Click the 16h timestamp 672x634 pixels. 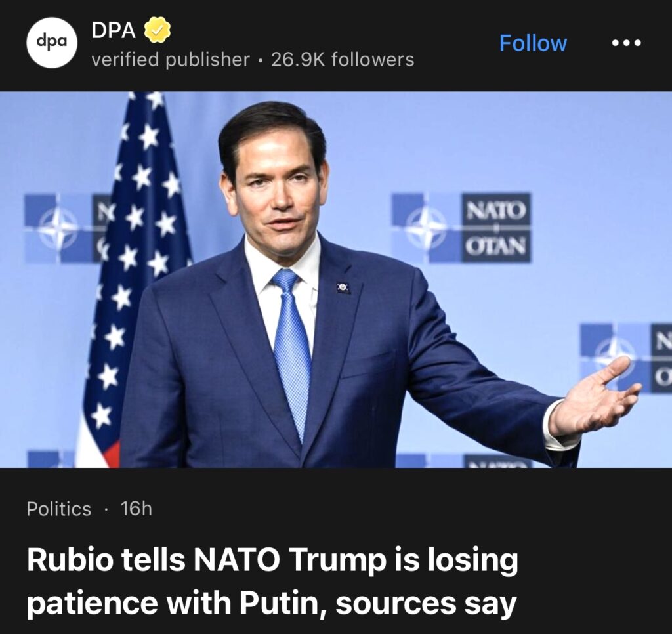[x=136, y=509]
